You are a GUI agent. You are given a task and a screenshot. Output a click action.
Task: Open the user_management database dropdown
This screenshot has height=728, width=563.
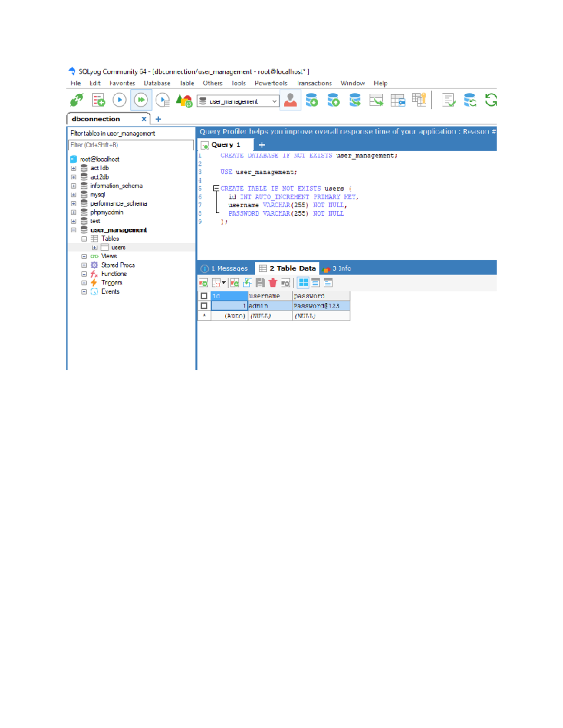pyautogui.click(x=274, y=101)
